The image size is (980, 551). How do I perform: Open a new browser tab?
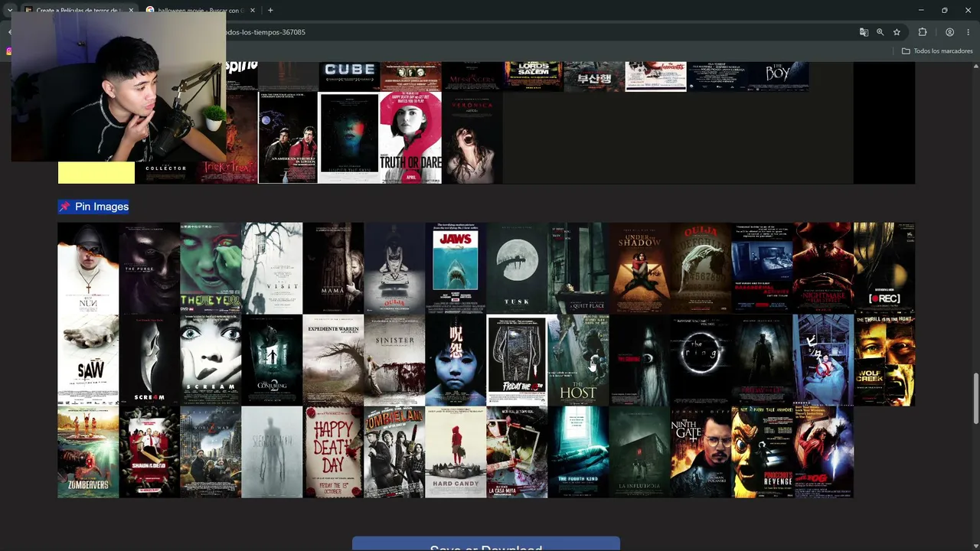click(270, 10)
